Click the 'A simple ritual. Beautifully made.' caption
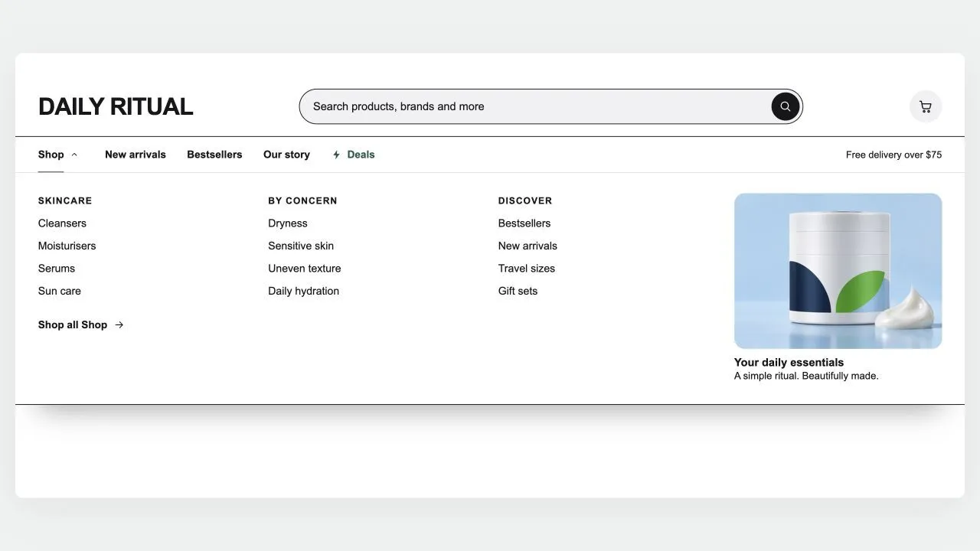This screenshot has width=980, height=551. point(806,377)
